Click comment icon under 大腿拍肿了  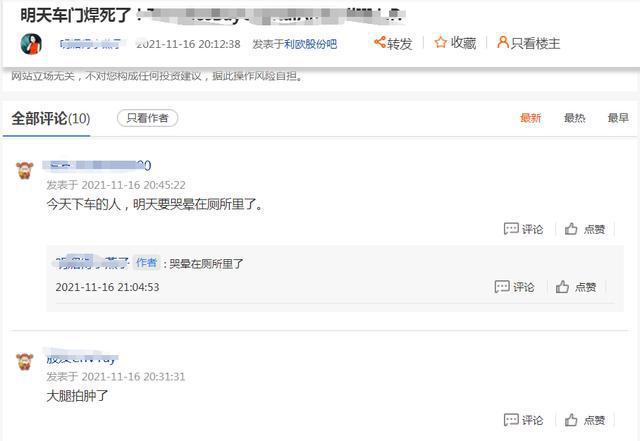511,420
